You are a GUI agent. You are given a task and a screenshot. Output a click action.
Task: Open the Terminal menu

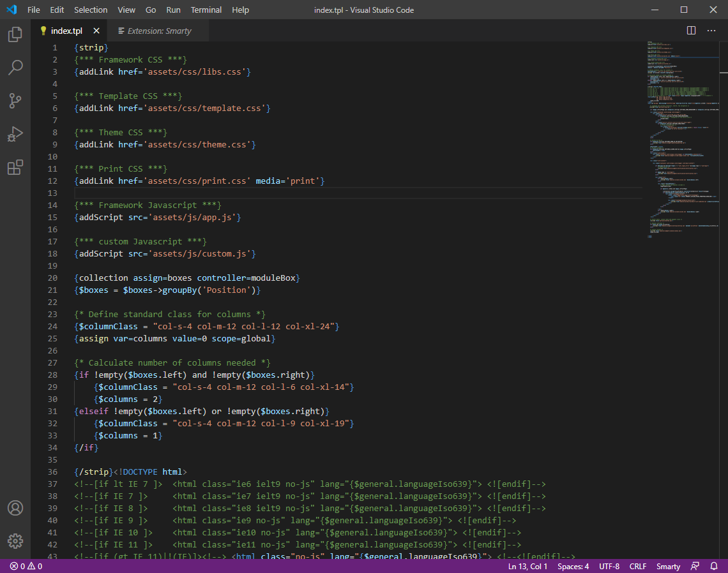pos(206,10)
